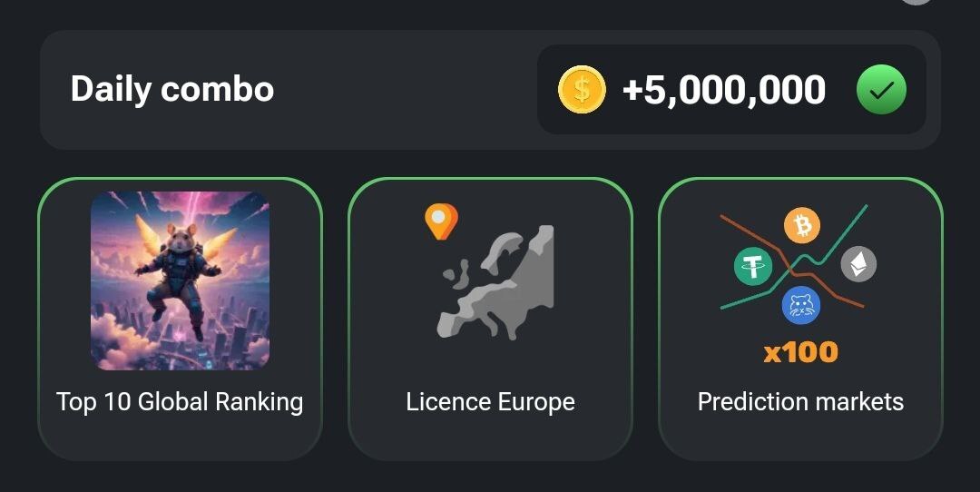
Task: Select the gray Europe map icon
Action: 499,283
